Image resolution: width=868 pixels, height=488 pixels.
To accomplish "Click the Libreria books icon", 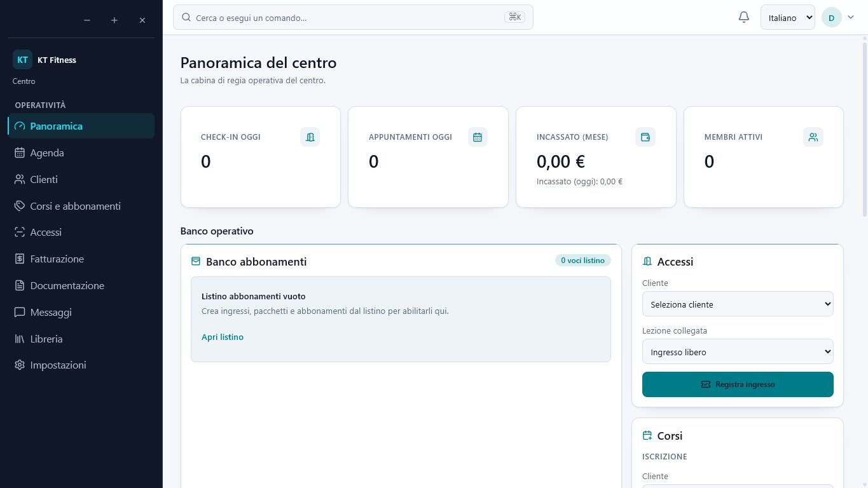I will 20,339.
